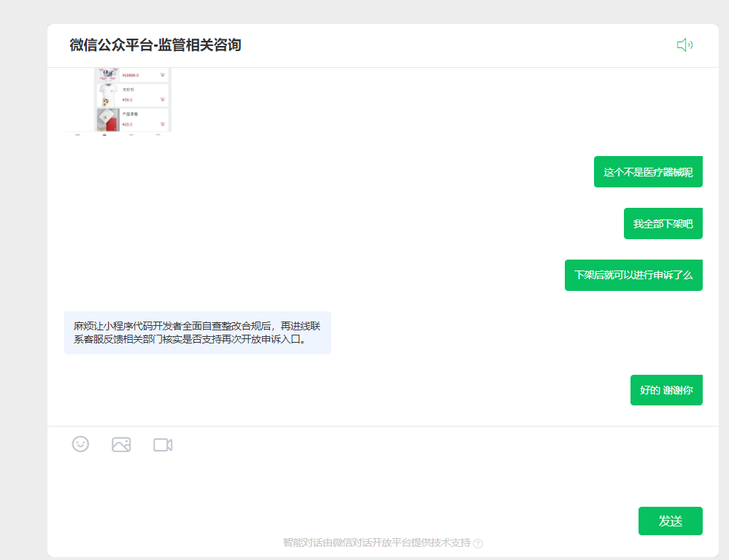
Task: Click footer text 智能对话由微信对话开放平台提供技术支持
Action: [x=377, y=542]
